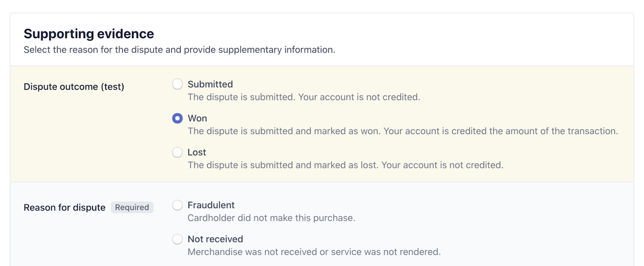Click the gray "Required" badge
Image resolution: width=644 pixels, height=266 pixels.
pyautogui.click(x=132, y=208)
